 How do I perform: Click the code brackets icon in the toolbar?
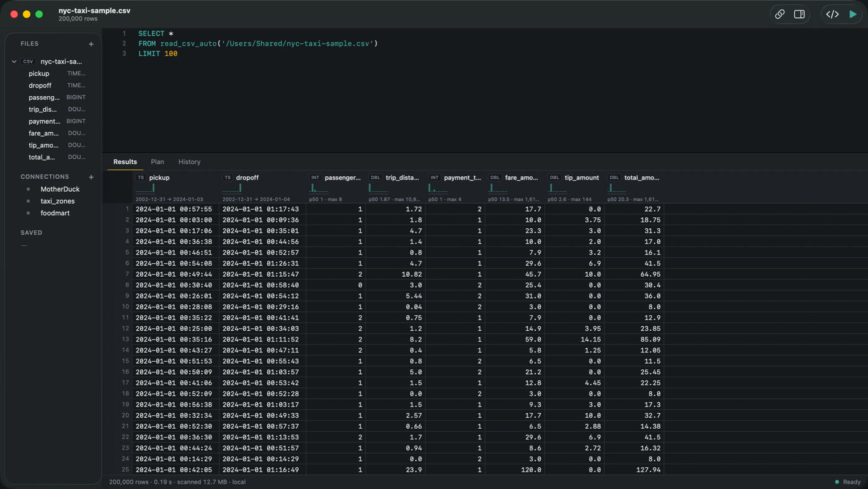click(x=832, y=14)
